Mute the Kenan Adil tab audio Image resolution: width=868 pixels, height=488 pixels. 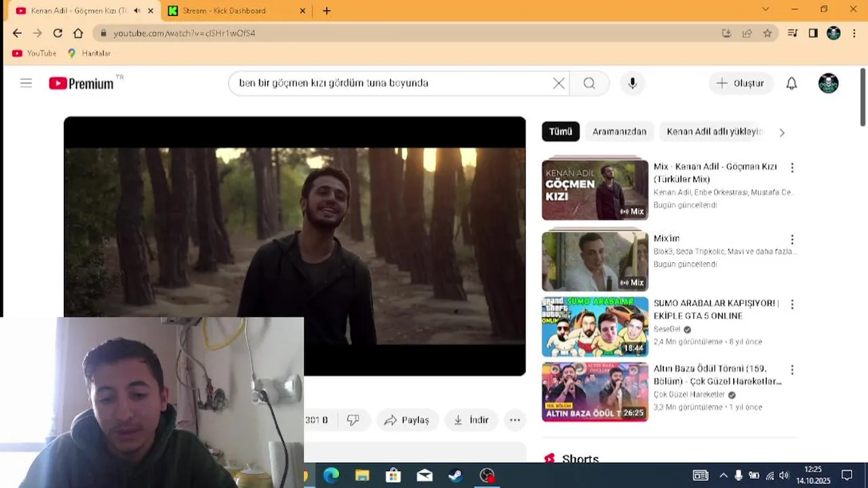coord(137,11)
